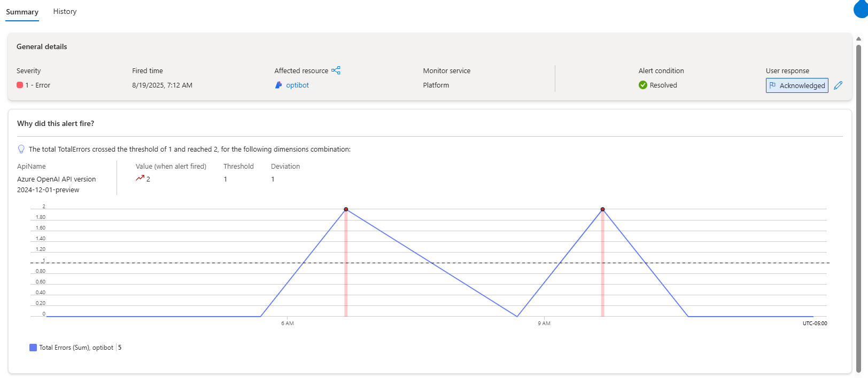
Task: Click the Deviation column header
Action: pos(285,166)
